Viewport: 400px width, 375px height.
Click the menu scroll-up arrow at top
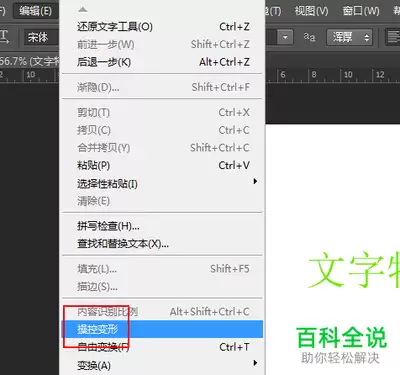pos(83,10)
